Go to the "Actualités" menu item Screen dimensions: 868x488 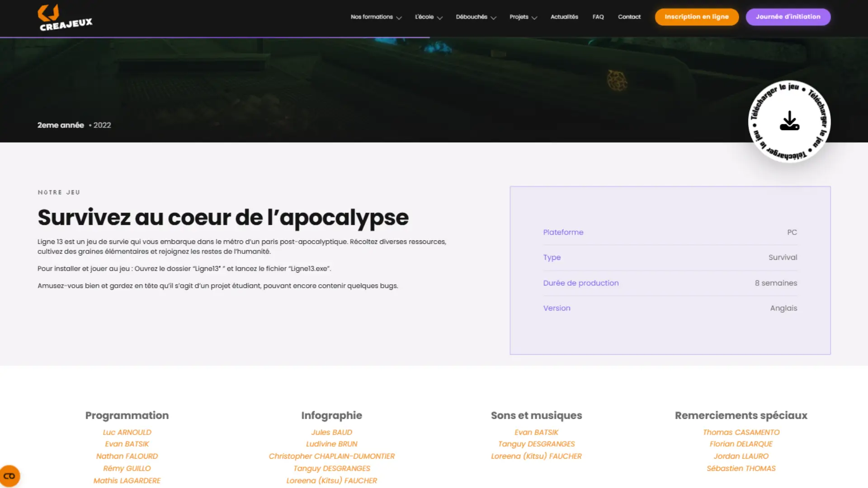(564, 17)
